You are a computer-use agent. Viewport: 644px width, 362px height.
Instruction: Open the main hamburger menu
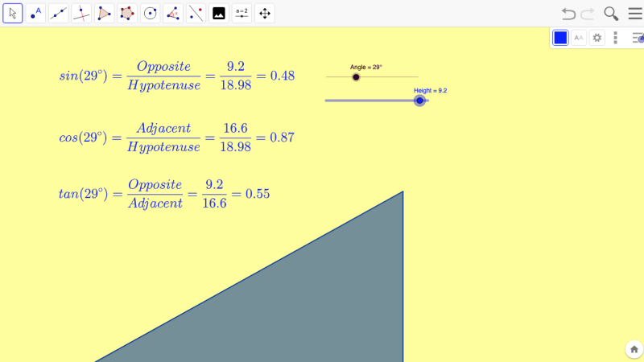click(x=635, y=14)
